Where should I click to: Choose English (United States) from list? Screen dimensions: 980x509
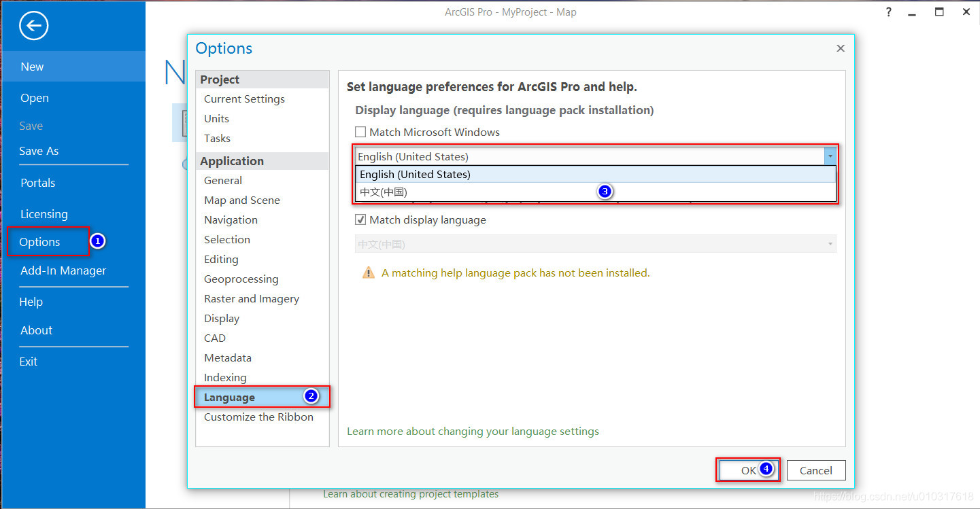596,175
